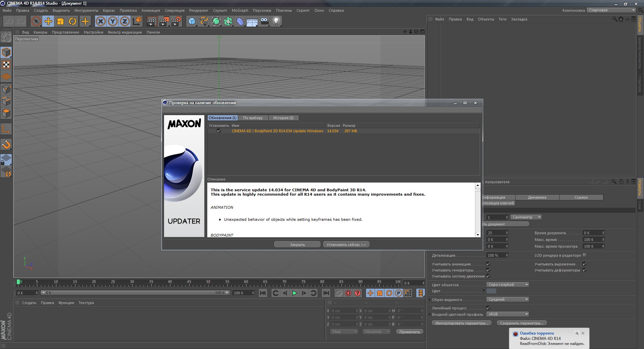The image size is (644, 349).
Task: Activate the Scale tool
Action: point(60,21)
